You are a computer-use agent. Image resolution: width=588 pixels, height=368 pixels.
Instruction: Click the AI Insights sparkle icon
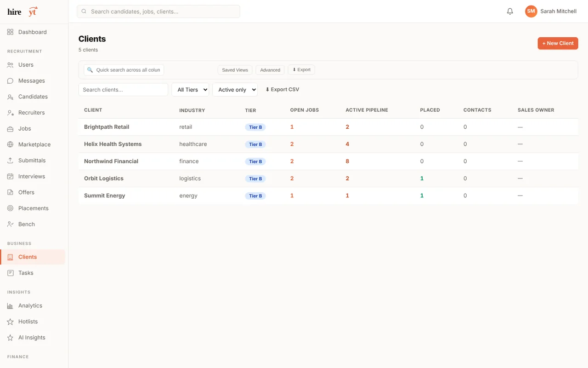pyautogui.click(x=10, y=338)
